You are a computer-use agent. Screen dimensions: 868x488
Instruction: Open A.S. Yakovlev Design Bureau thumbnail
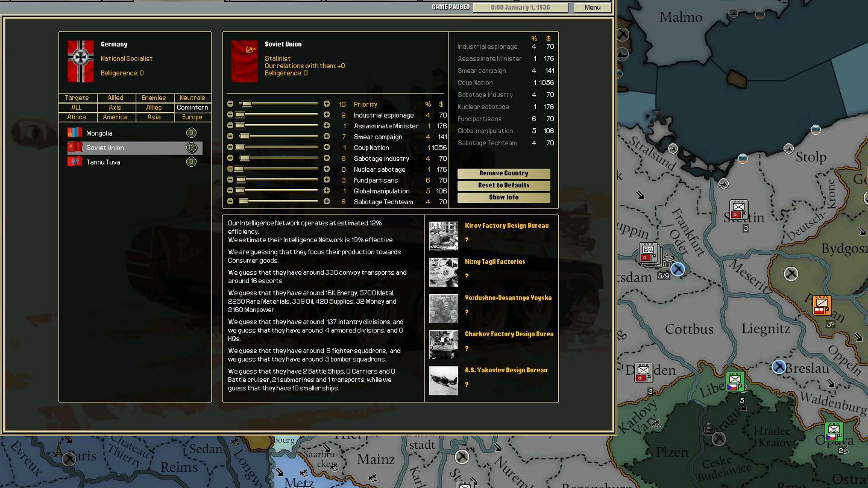(443, 380)
